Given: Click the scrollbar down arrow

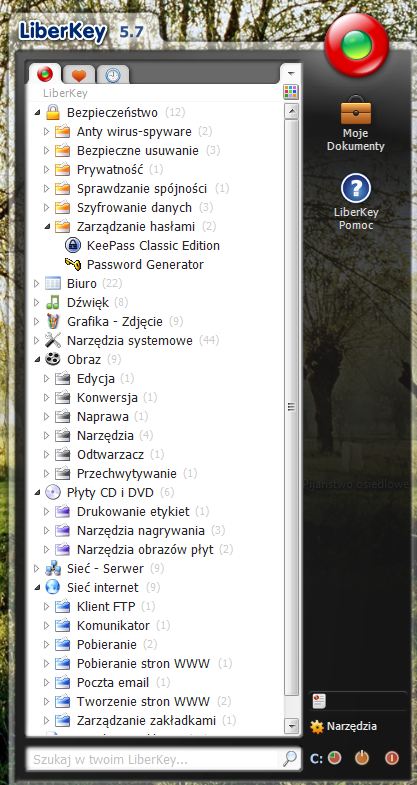Looking at the screenshot, I should (x=291, y=725).
